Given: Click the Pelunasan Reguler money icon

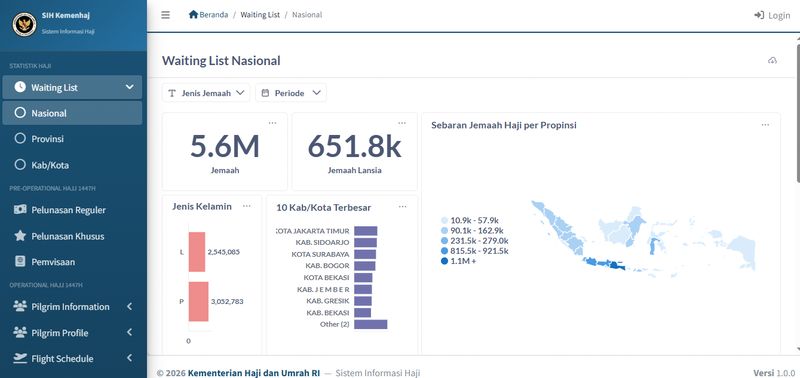Looking at the screenshot, I should coord(20,210).
